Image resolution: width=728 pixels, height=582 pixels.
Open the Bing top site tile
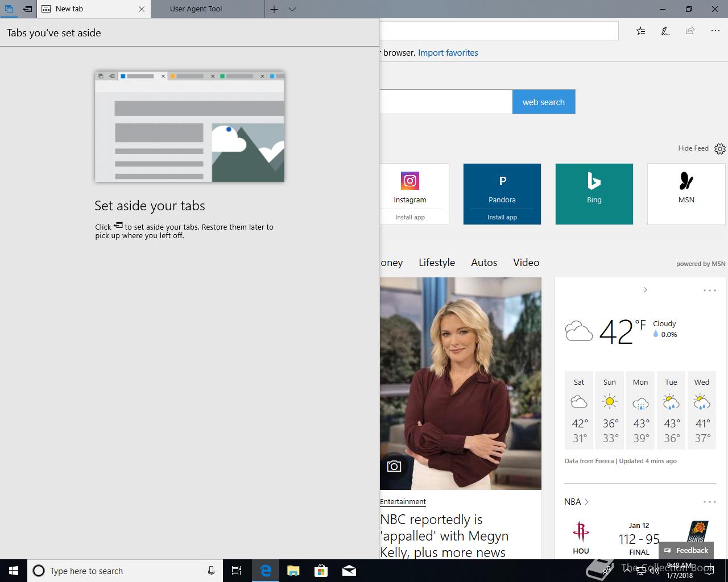[594, 194]
